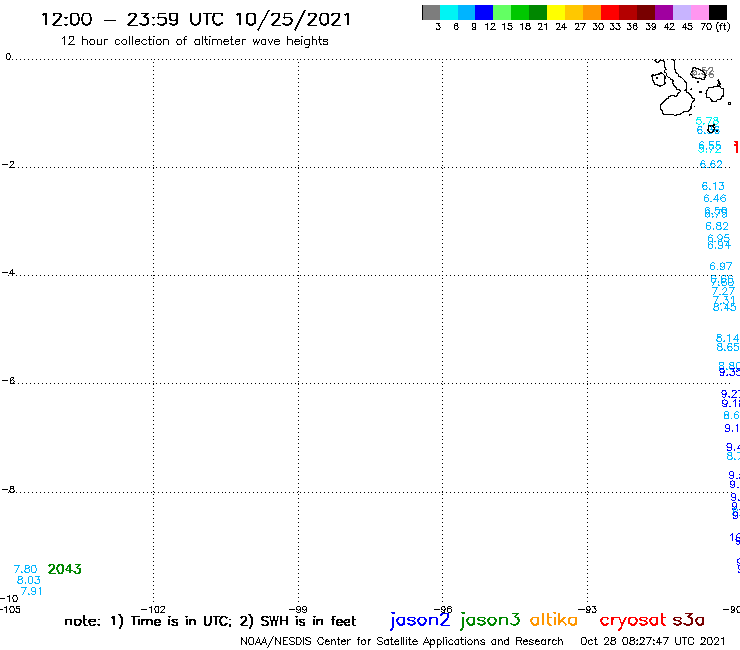Click the cryosat satellite legend label
Image resolution: width=740 pixels, height=650 pixels.
(632, 620)
